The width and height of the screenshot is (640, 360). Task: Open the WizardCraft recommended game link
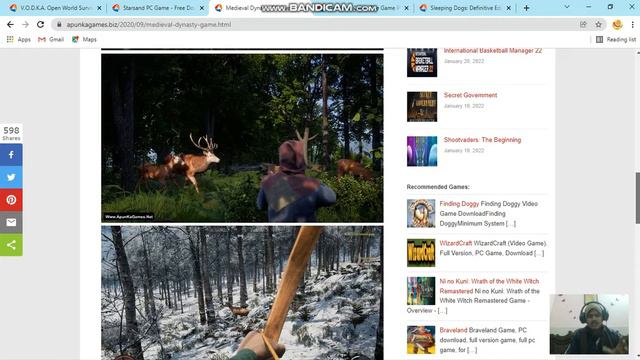(x=456, y=243)
